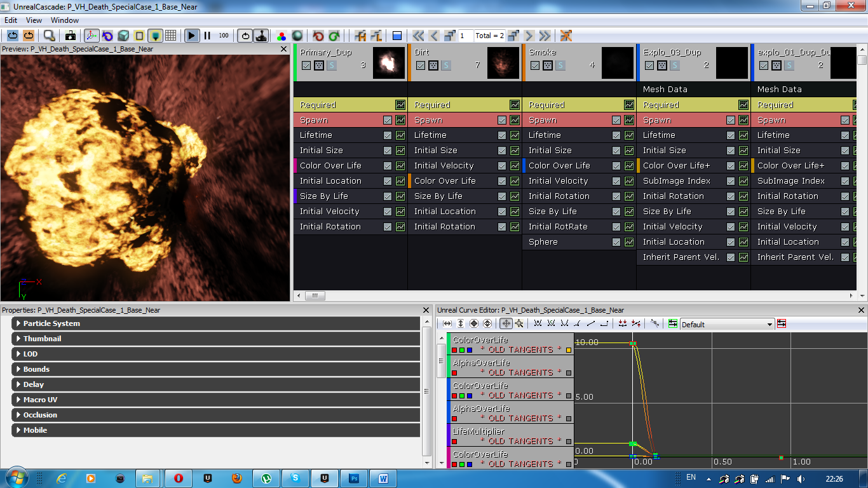
Task: Toggle the post process icon
Action: pos(155,36)
